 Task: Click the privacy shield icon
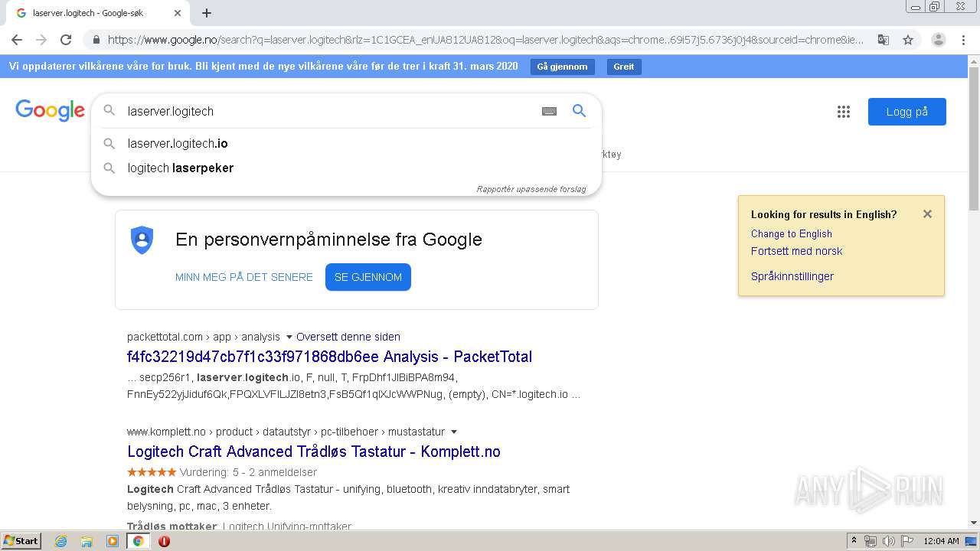coord(142,240)
